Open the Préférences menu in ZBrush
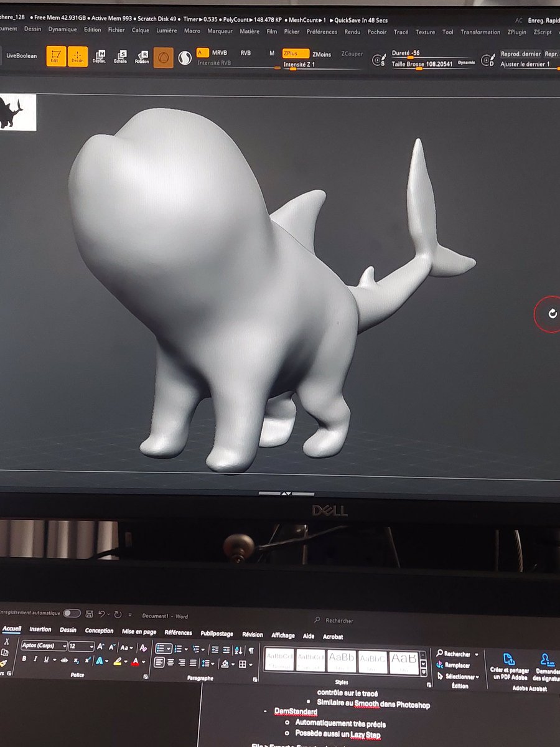The height and width of the screenshot is (747, 560). (322, 31)
